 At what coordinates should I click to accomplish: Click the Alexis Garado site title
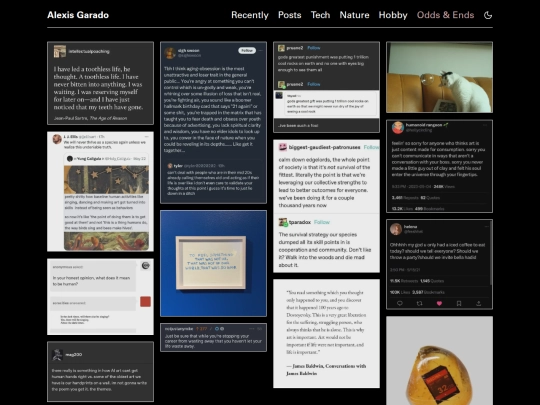pyautogui.click(x=78, y=15)
